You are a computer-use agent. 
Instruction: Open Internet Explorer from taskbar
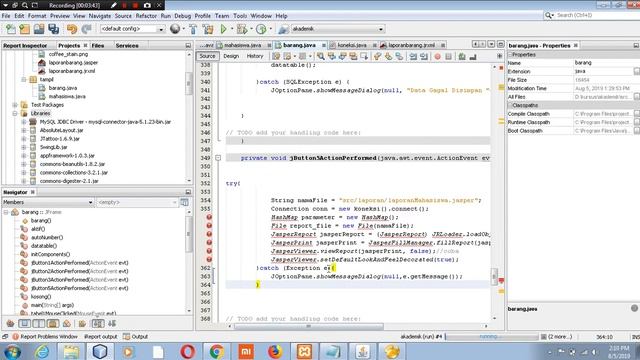point(42,351)
